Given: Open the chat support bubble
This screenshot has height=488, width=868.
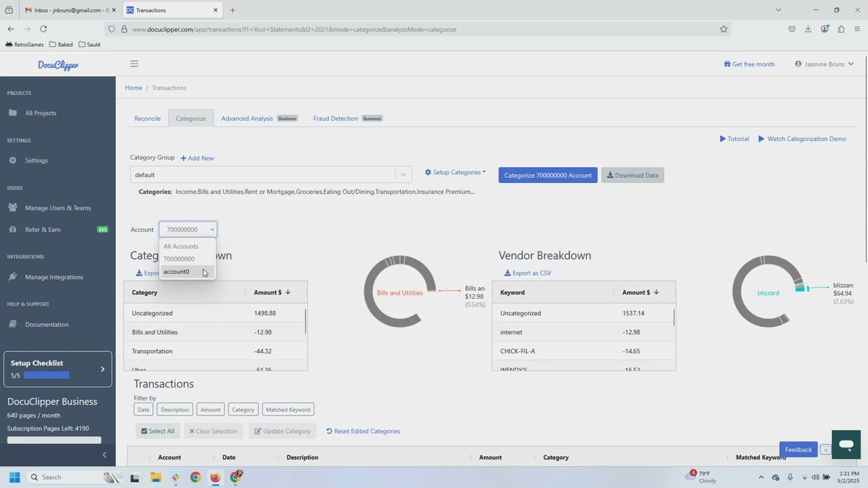Looking at the screenshot, I should click(x=846, y=445).
